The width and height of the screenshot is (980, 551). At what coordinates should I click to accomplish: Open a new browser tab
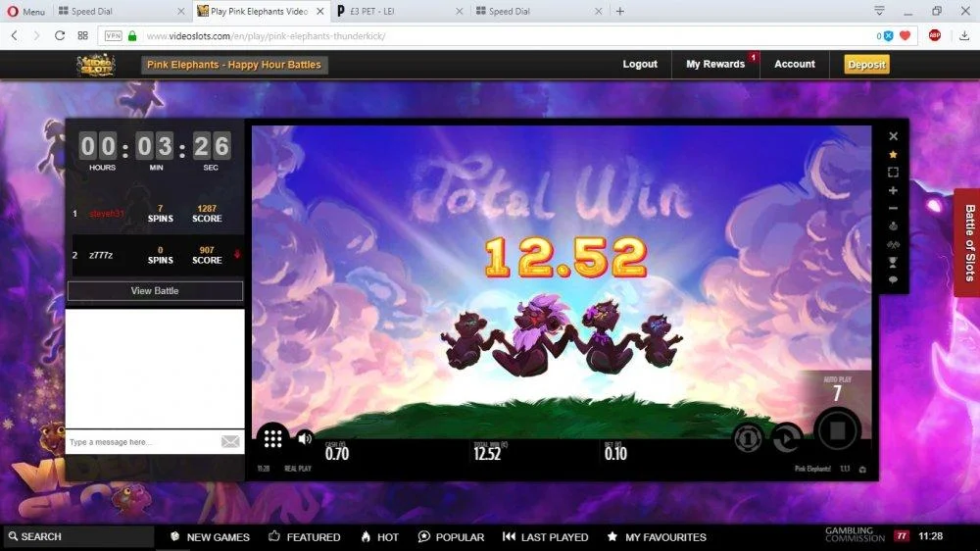coord(620,11)
